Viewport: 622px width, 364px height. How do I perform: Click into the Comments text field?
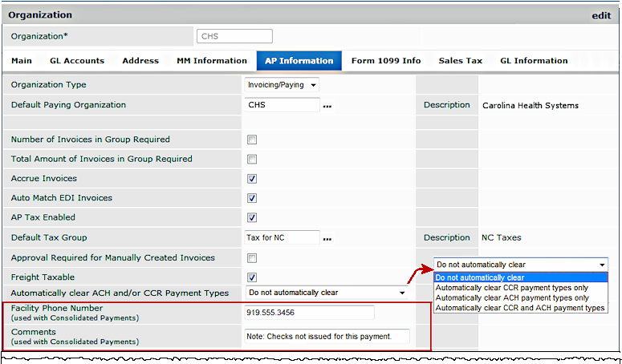[x=327, y=337]
